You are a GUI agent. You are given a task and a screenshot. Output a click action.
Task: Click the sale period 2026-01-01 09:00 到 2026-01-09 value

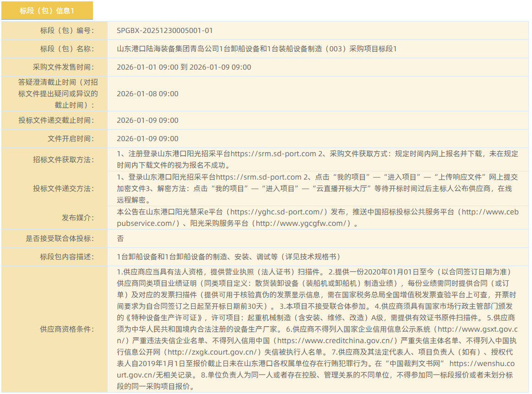coord(184,67)
